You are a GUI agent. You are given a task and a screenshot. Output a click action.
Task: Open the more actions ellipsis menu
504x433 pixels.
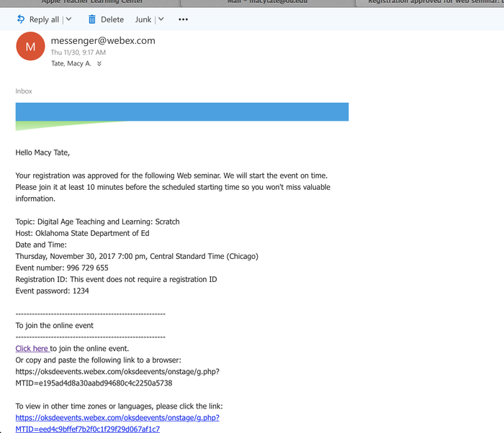(x=183, y=19)
